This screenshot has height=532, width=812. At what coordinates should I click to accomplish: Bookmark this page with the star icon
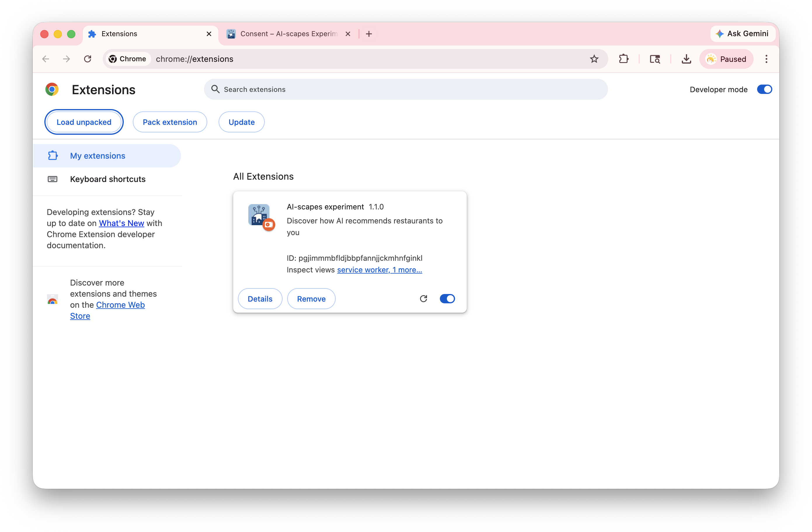[x=594, y=59]
